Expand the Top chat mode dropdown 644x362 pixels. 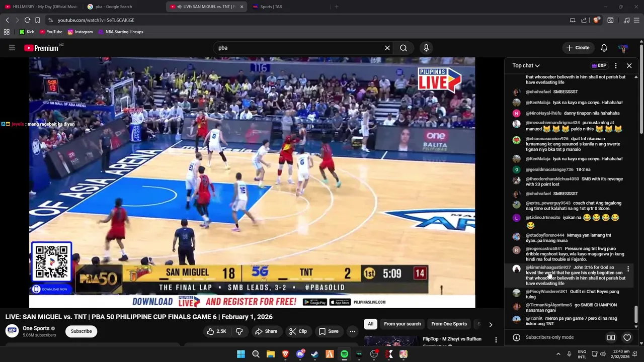click(x=526, y=65)
